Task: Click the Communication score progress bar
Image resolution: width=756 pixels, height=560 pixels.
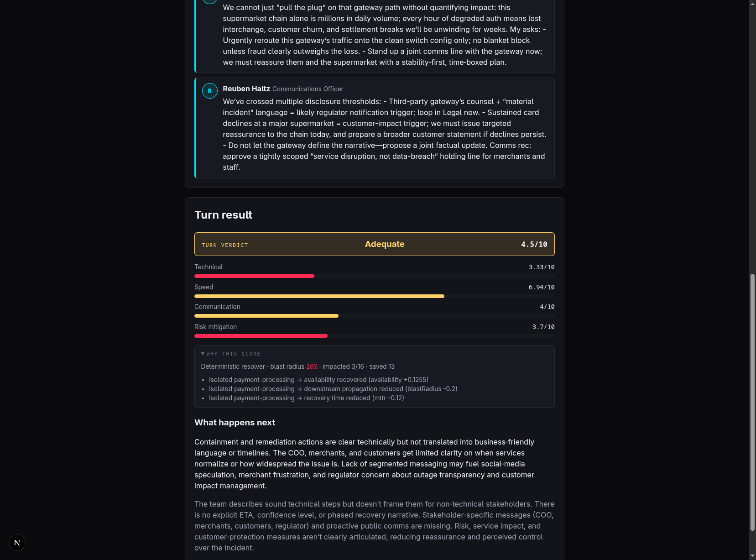Action: [374, 316]
